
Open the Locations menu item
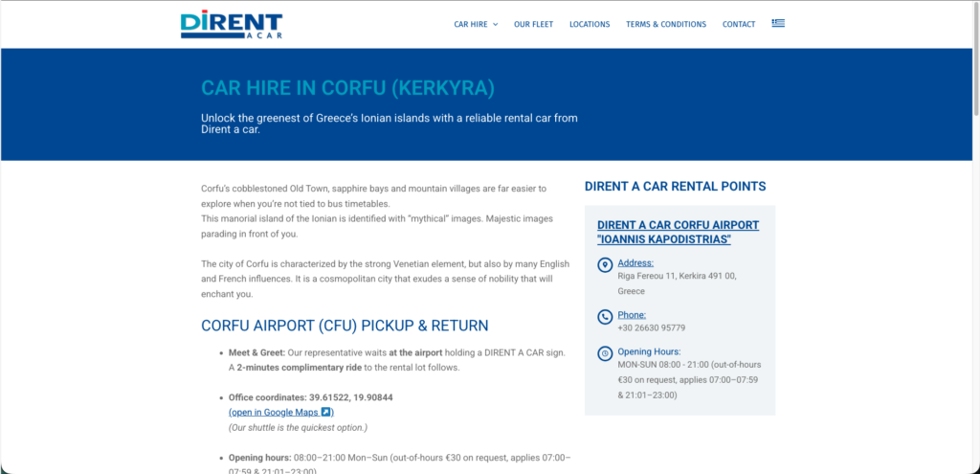point(590,24)
